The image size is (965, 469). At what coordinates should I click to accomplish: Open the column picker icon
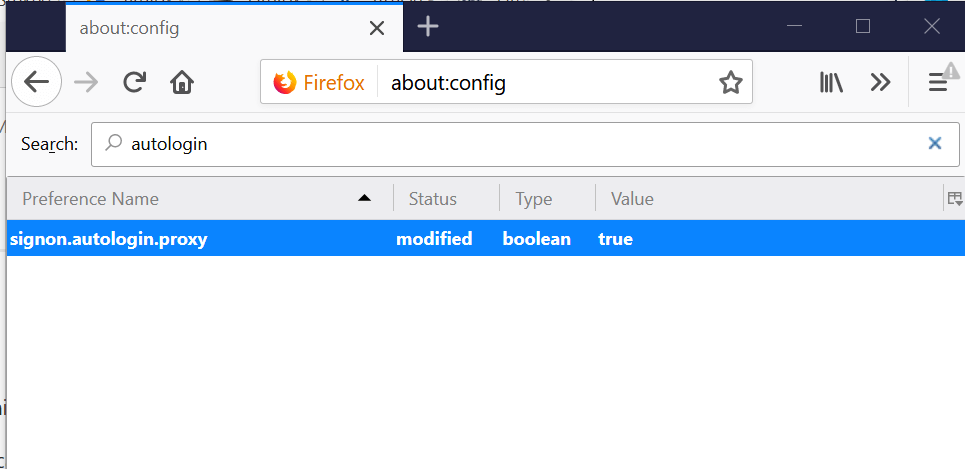(955, 198)
